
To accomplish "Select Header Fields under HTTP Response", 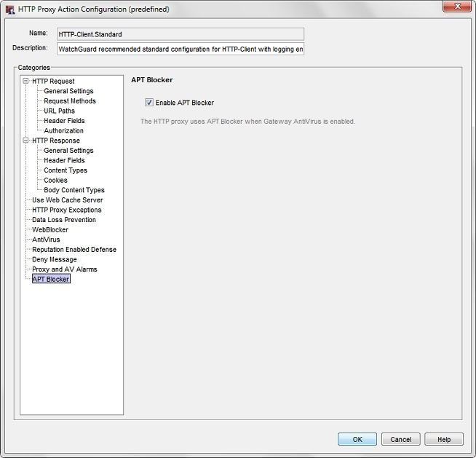I will (x=64, y=160).
